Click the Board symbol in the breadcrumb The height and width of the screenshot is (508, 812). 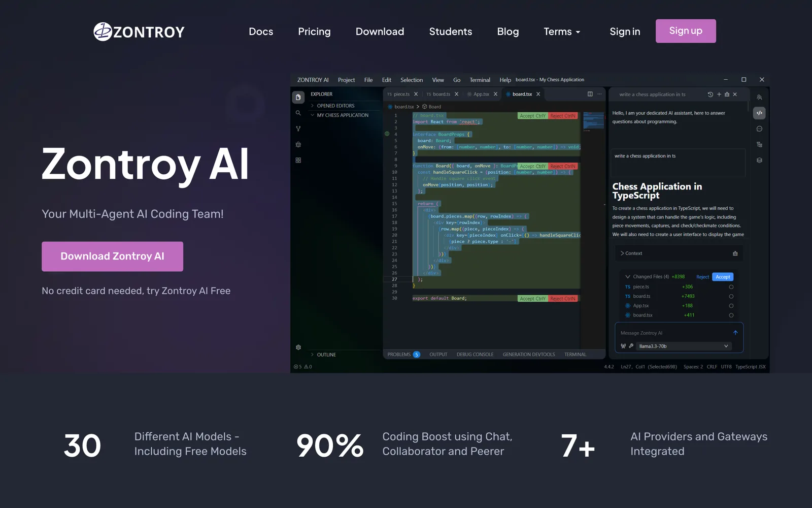point(432,107)
